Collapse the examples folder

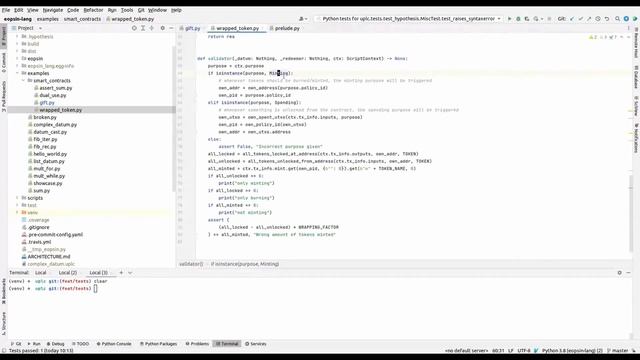(18, 73)
